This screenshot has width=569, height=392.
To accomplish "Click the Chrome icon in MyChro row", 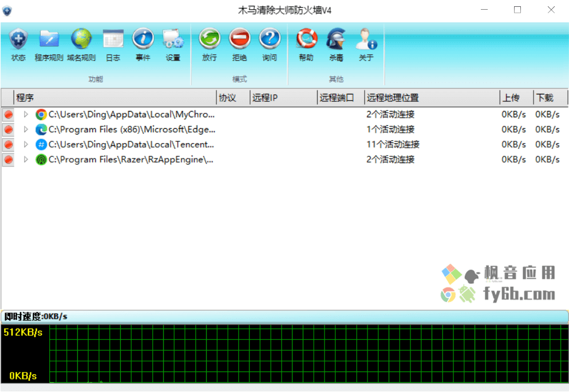I will tap(41, 114).
